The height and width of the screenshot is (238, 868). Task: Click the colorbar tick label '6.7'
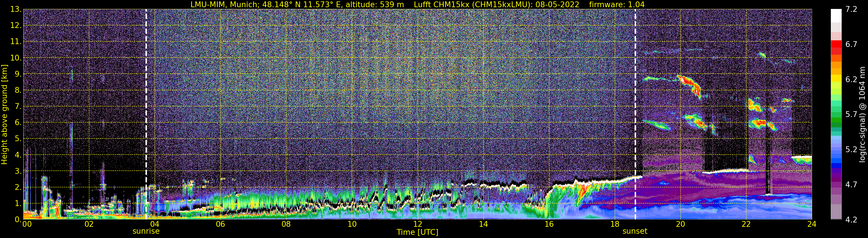pos(851,44)
